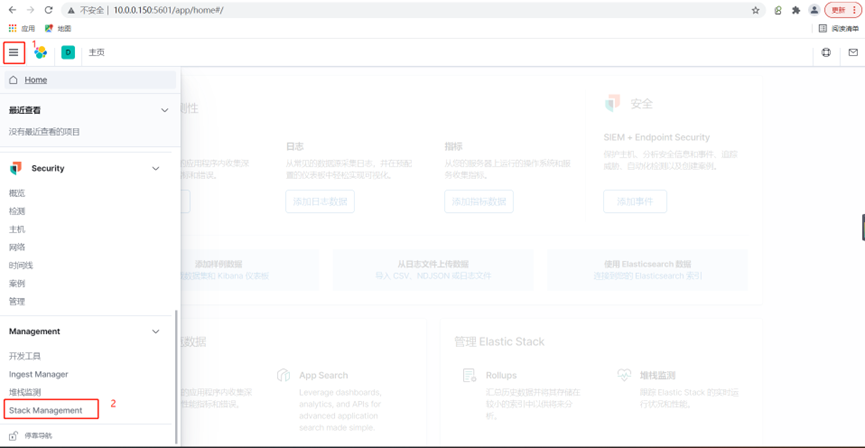Click the green extension icon in the toolbar
This screenshot has height=448, width=865.
point(778,10)
